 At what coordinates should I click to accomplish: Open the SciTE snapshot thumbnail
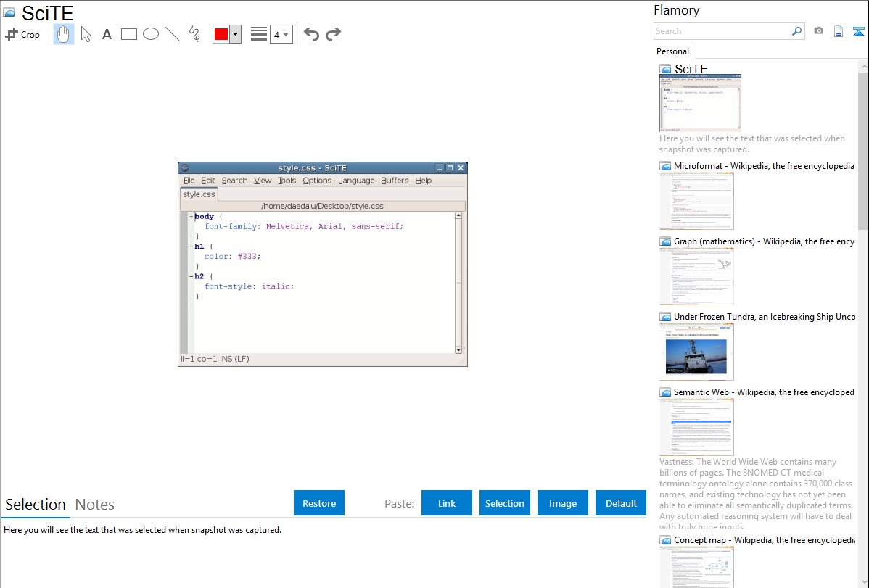(701, 102)
